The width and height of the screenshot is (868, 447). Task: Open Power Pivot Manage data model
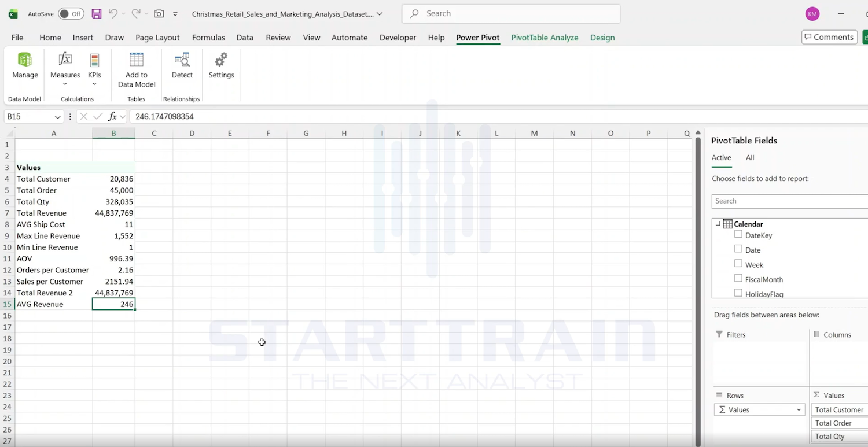pyautogui.click(x=25, y=65)
